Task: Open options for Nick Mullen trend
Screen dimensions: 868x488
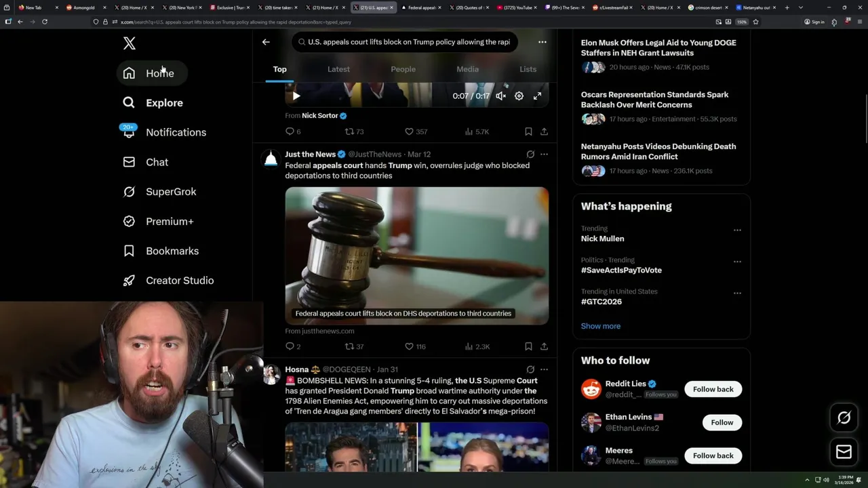Action: click(x=737, y=230)
